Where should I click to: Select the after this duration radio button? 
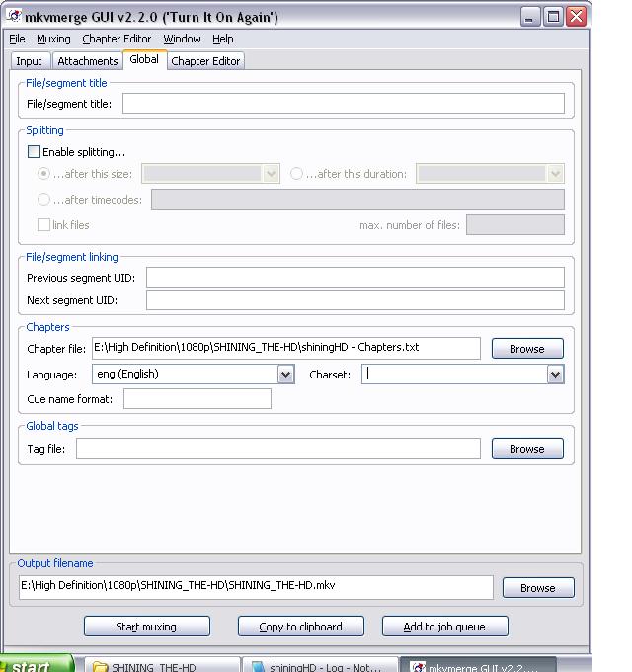296,174
